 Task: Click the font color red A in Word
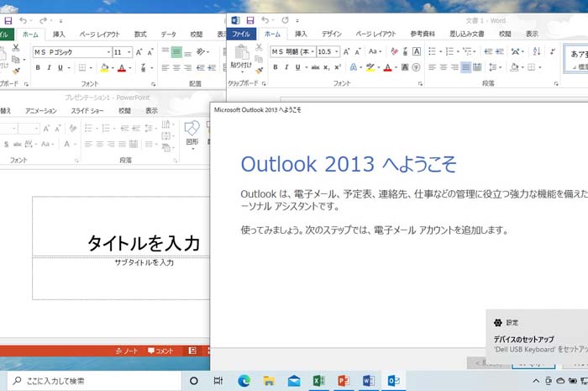point(387,67)
